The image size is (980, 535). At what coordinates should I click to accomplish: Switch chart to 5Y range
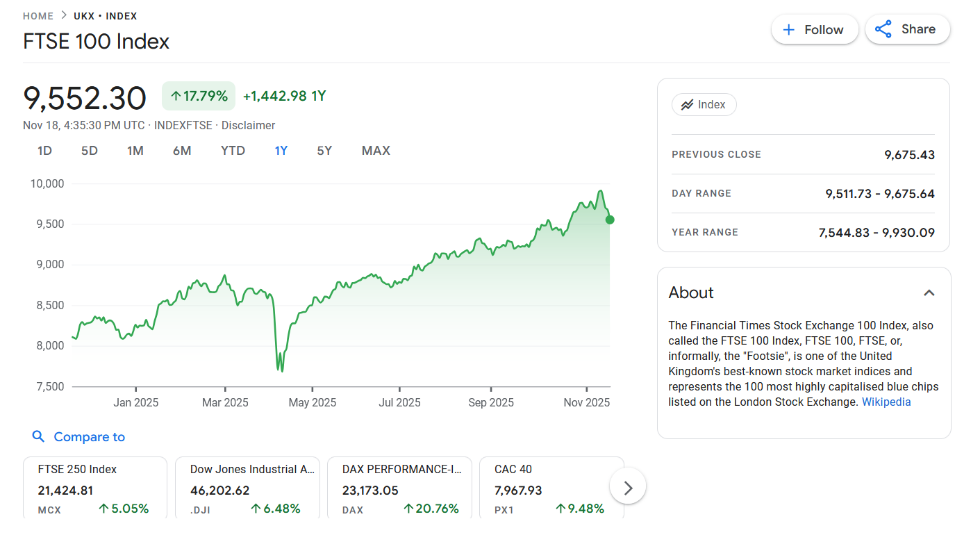point(324,151)
